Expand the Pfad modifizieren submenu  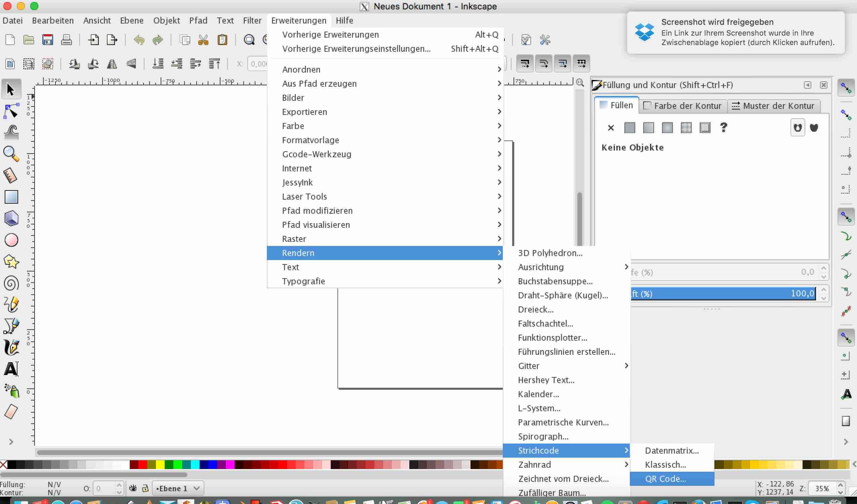pyautogui.click(x=385, y=211)
